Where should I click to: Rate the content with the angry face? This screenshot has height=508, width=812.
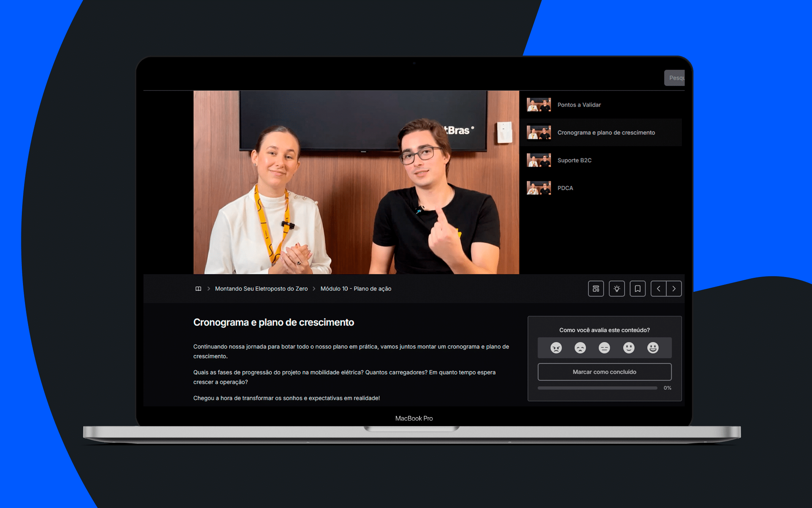click(556, 348)
